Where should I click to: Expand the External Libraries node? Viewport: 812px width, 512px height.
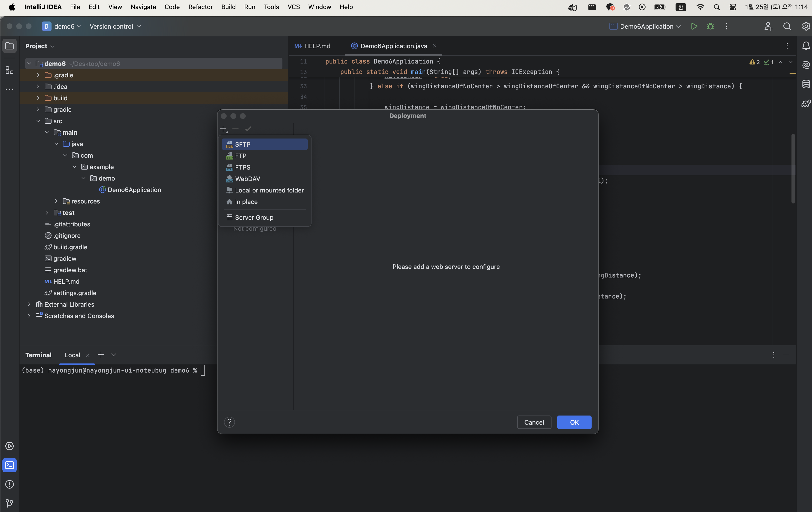click(x=29, y=304)
